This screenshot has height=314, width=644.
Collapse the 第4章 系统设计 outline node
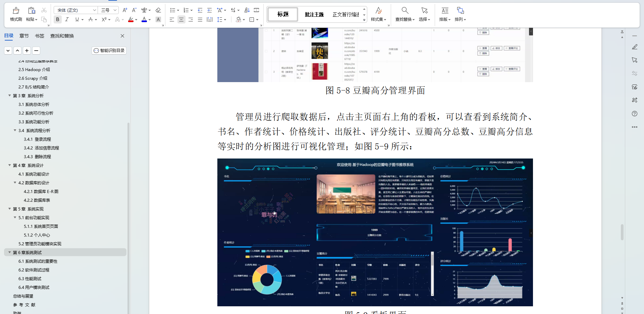coord(9,165)
